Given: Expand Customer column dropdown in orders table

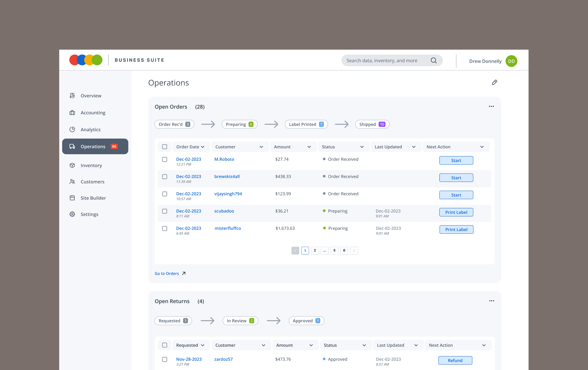Looking at the screenshot, I should 261,147.
